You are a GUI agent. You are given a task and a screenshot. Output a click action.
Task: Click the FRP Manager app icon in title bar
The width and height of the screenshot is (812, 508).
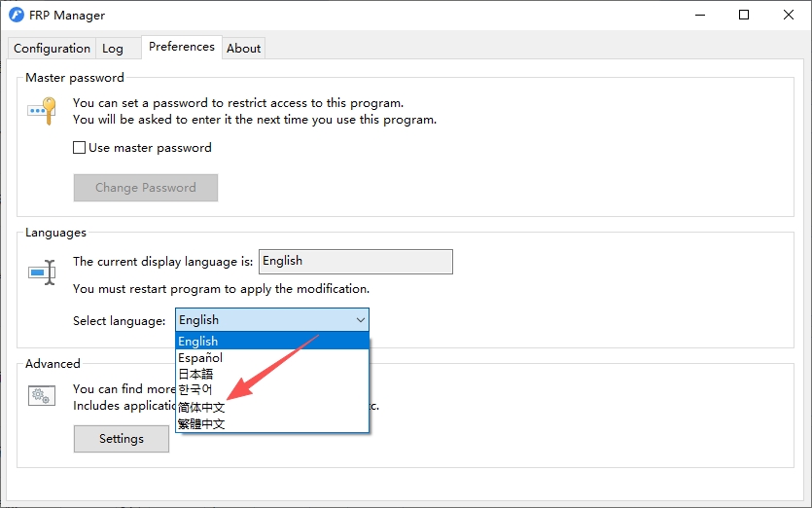(x=17, y=15)
